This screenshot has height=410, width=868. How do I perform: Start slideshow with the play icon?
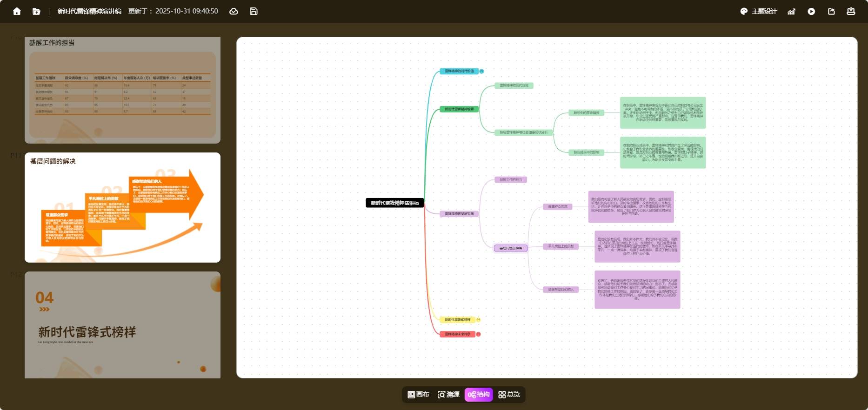pos(811,11)
